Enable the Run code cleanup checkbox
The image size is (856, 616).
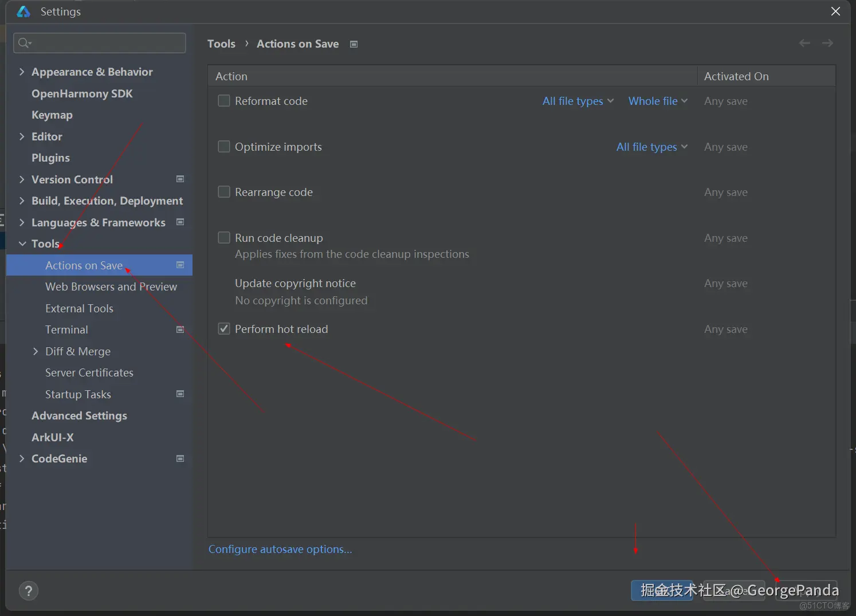(224, 237)
